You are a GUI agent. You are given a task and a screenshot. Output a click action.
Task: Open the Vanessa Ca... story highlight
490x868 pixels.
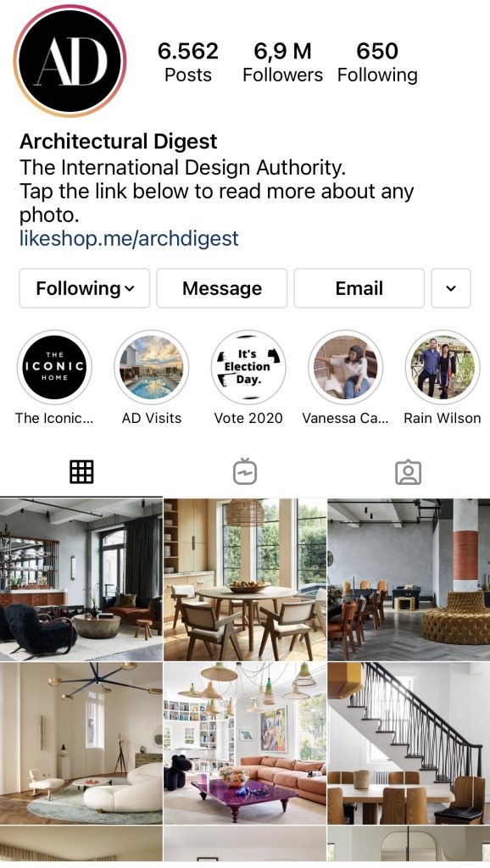click(x=346, y=367)
